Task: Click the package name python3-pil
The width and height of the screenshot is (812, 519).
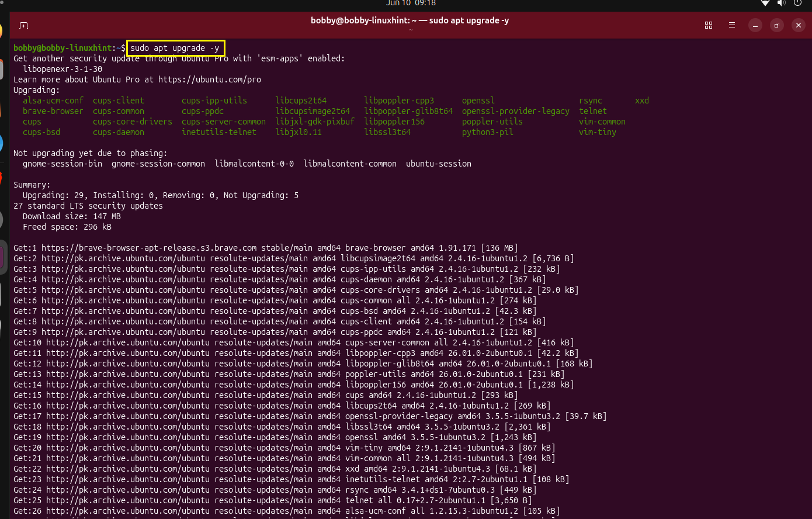Action: pyautogui.click(x=488, y=132)
